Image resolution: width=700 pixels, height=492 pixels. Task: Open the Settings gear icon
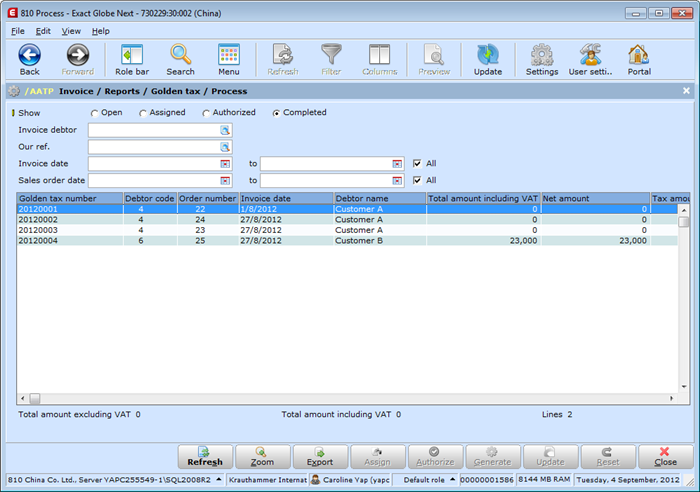(x=542, y=55)
